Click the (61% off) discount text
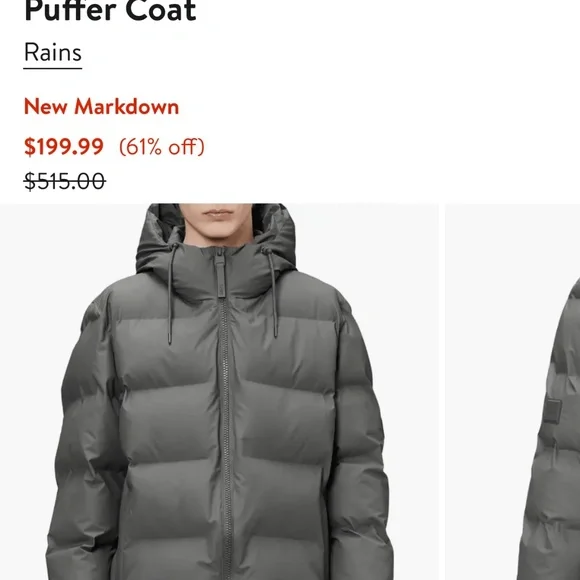 click(162, 147)
